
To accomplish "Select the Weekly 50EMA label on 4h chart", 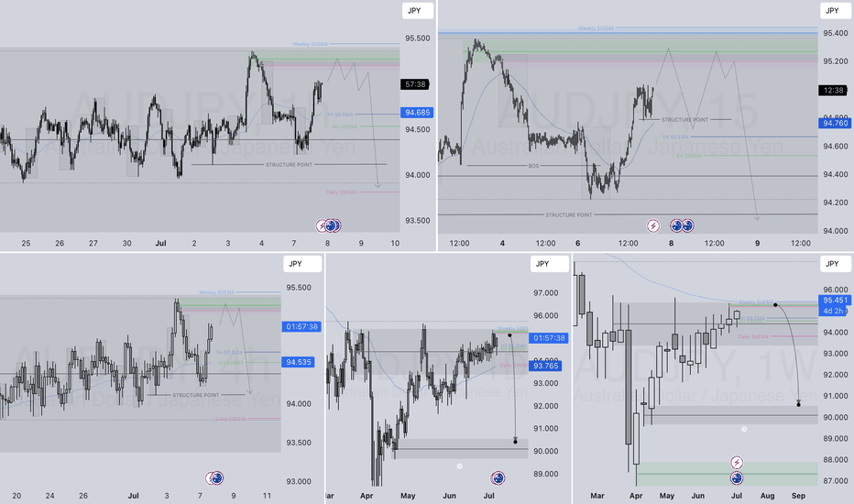I will 216,292.
